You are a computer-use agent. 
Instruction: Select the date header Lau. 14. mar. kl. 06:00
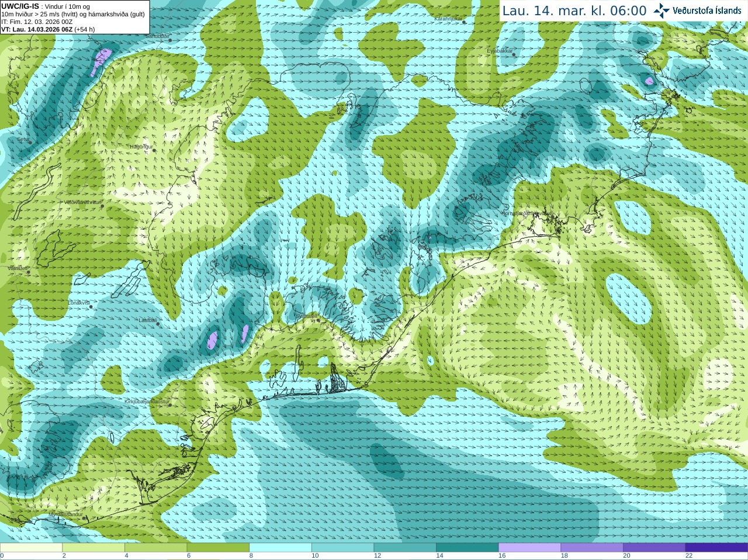pyautogui.click(x=574, y=11)
